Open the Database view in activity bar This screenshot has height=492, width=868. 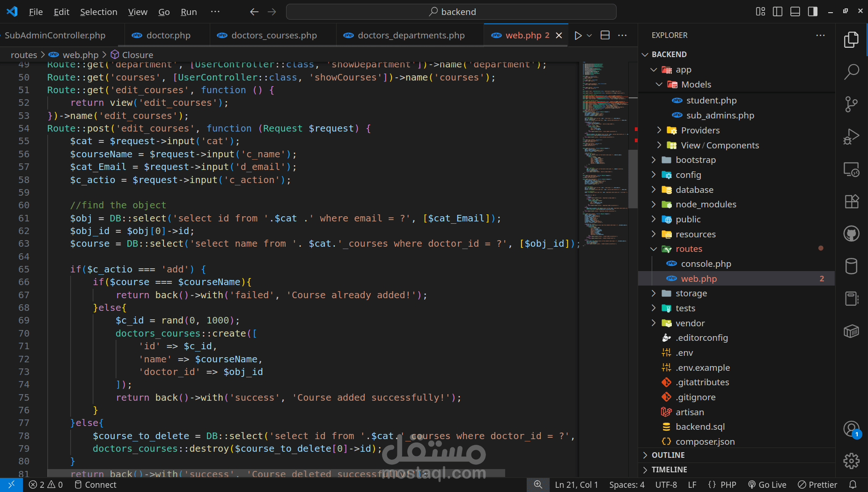851,266
